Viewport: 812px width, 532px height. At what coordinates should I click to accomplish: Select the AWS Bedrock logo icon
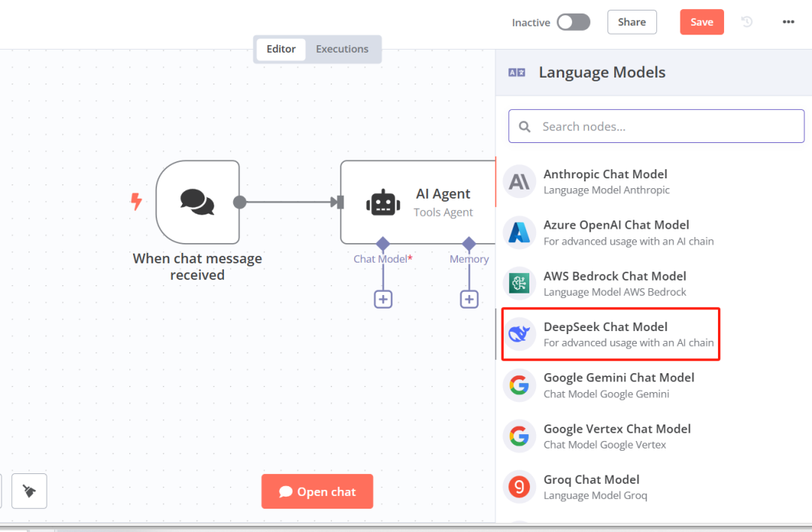[519, 283]
